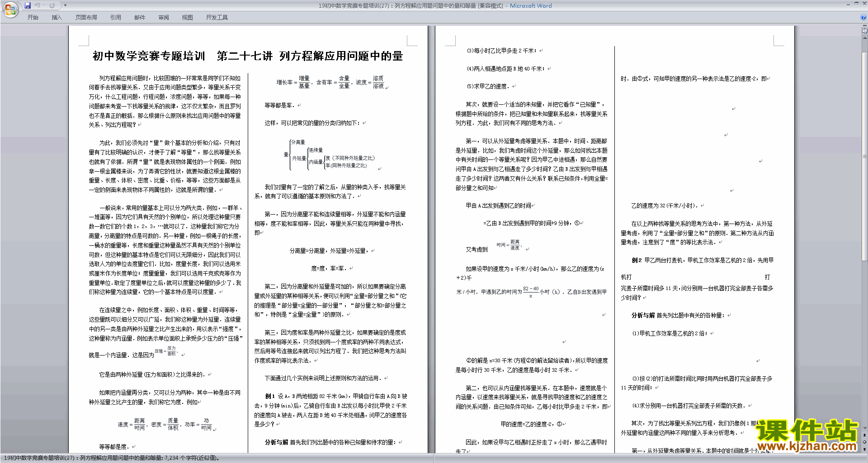Open the 开发工具 ribbon tab
868x463 pixels.
(217, 17)
